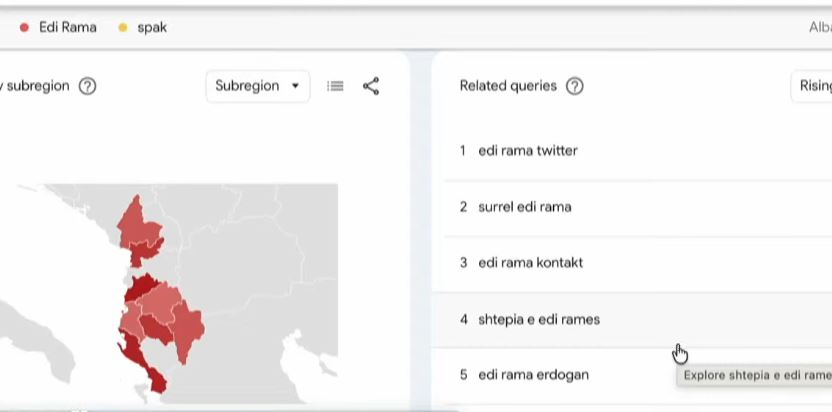This screenshot has width=832, height=412.
Task: Open the Rising sort dropdown
Action: pos(814,86)
